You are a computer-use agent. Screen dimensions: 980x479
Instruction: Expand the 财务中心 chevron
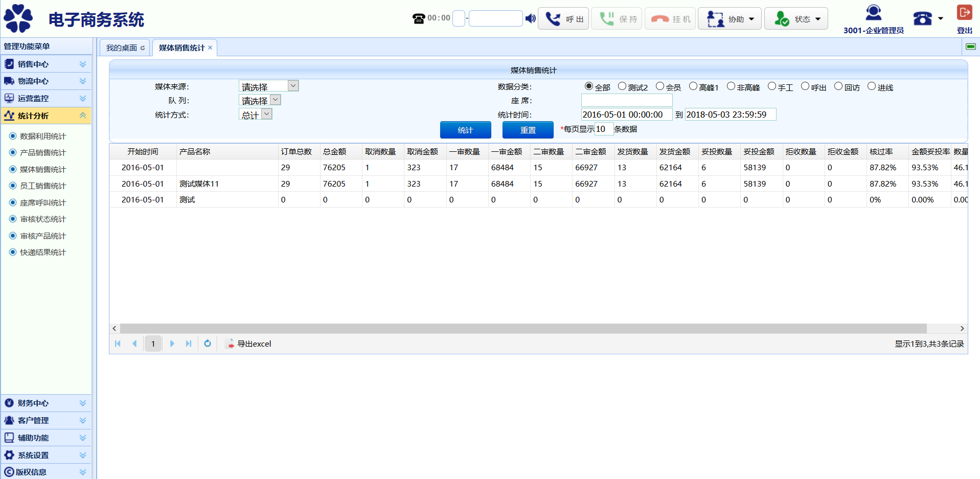click(x=83, y=403)
